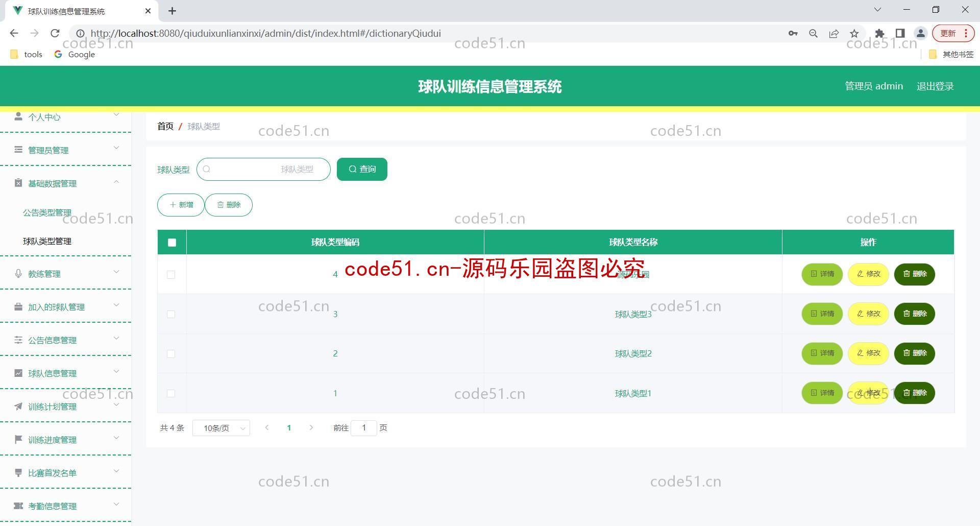This screenshot has height=526, width=980.
Task: Go to 首页 via breadcrumb
Action: click(x=165, y=126)
